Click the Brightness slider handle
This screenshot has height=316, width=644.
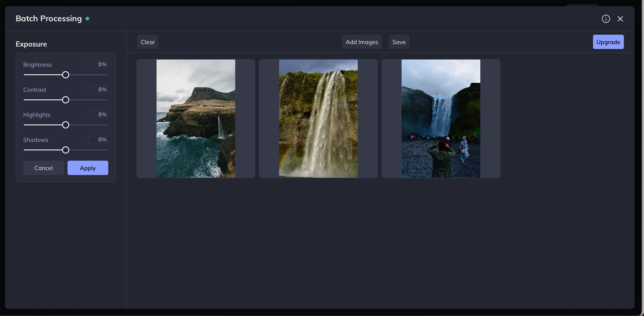click(66, 75)
